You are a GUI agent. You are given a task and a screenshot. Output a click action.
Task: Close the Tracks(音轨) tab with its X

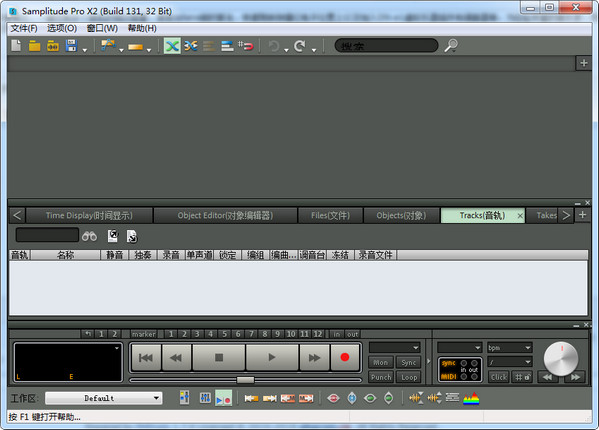tap(520, 216)
